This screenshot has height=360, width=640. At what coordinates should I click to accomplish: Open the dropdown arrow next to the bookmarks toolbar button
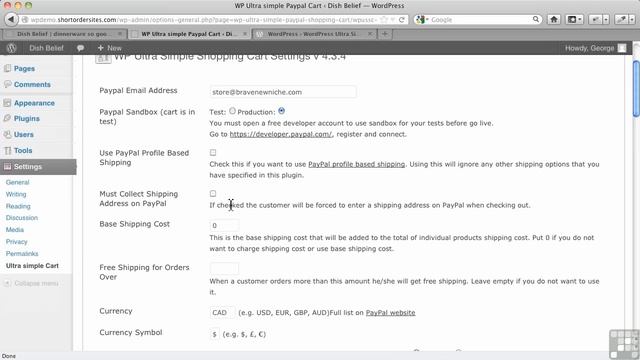(580, 20)
